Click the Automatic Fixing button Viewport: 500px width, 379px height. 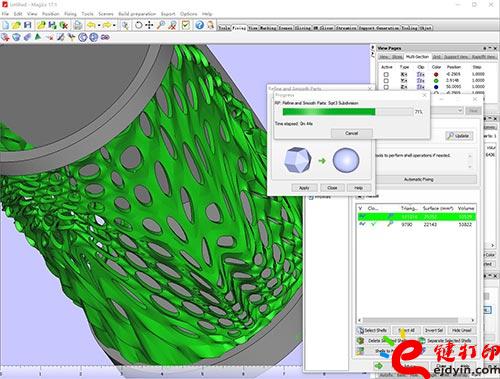[419, 179]
